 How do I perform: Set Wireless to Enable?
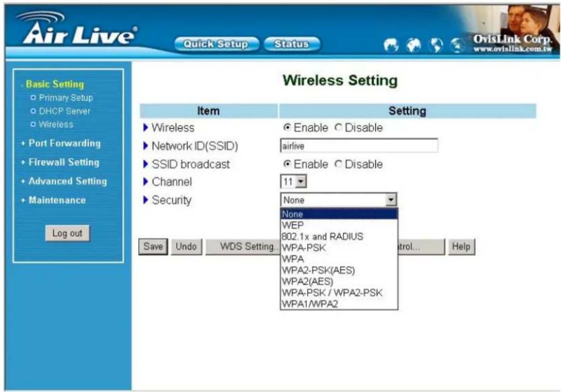click(287, 128)
